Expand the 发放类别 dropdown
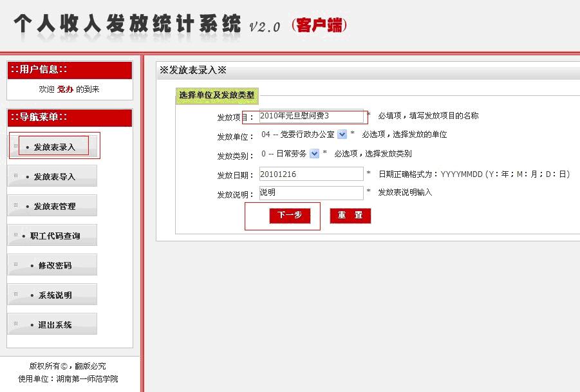 coord(314,153)
